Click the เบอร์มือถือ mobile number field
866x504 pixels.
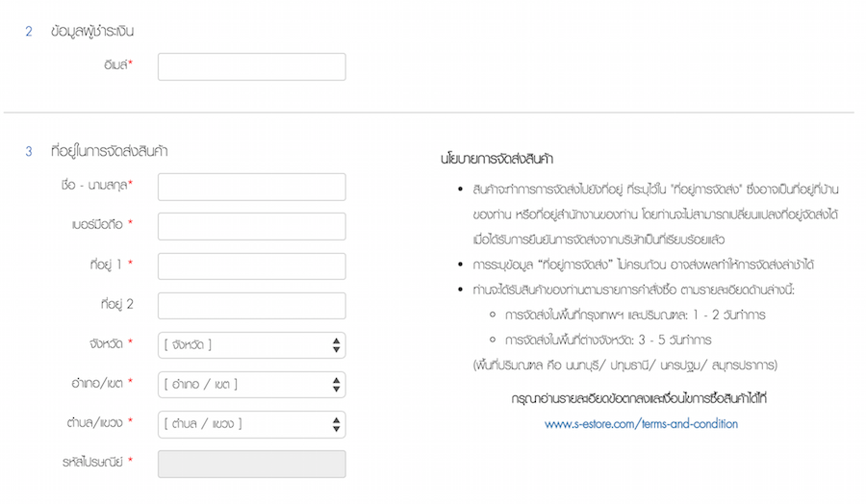[251, 226]
